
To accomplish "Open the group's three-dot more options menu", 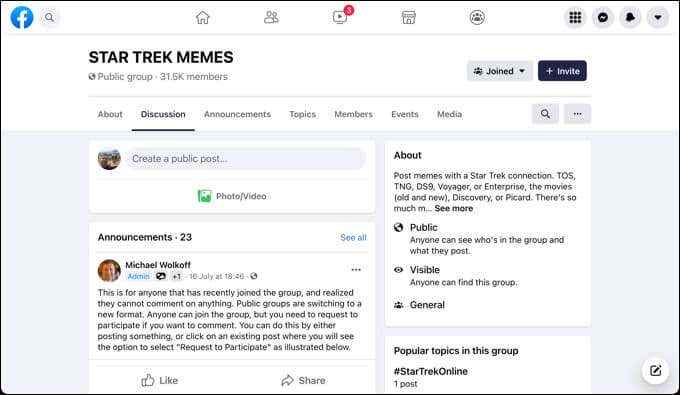I will click(x=577, y=114).
